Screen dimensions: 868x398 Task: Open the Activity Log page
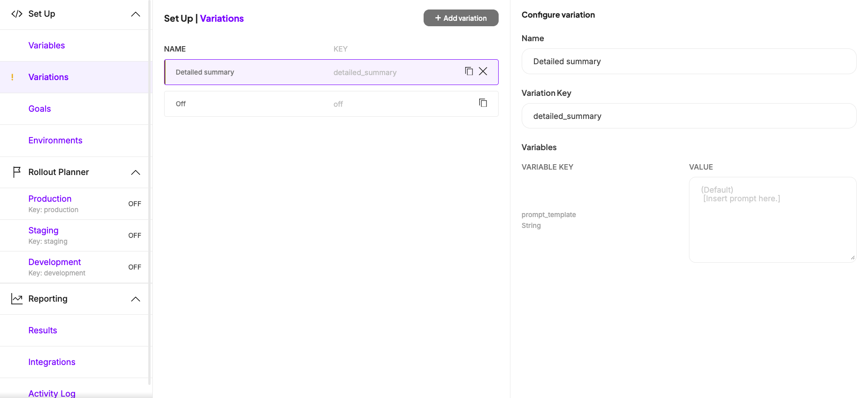pyautogui.click(x=52, y=393)
